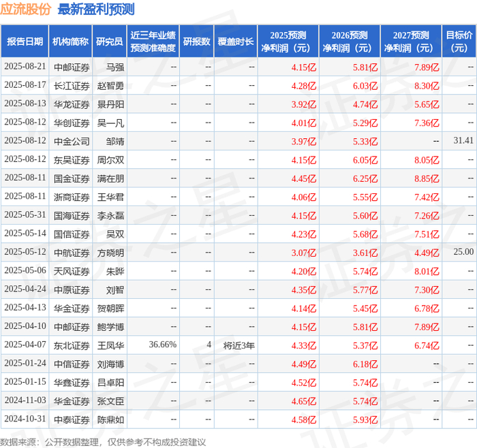This screenshot has width=477, height=448.
Task: Click the 报告日期 column header
Action: click(25, 42)
